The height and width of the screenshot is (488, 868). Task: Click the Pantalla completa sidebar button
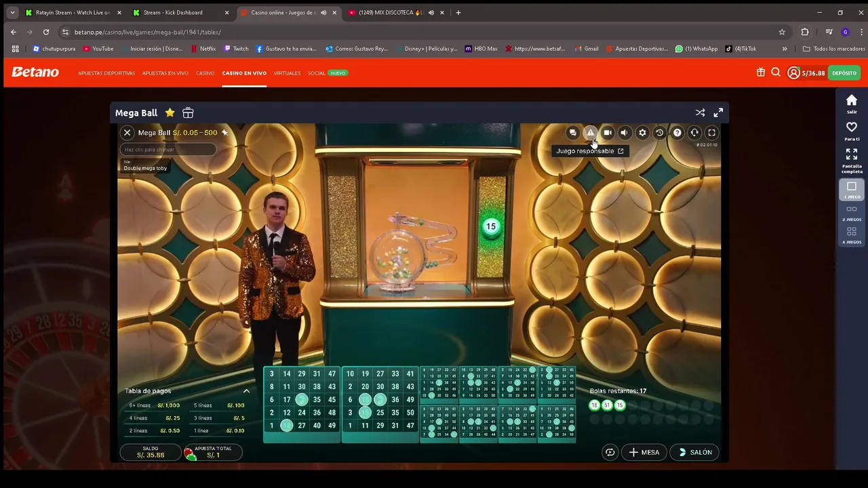[x=852, y=161]
